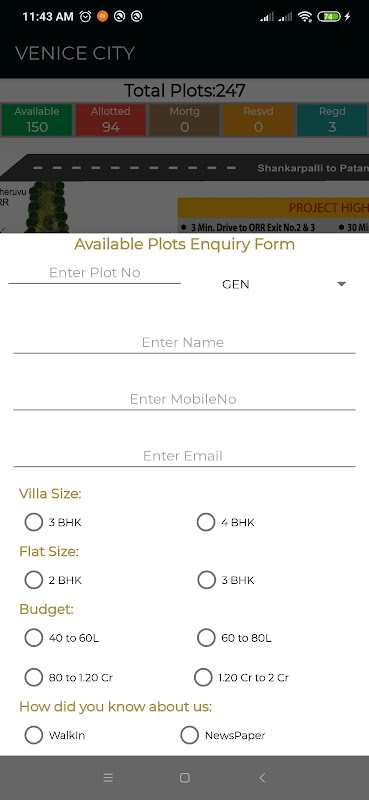Focus the Enter MobileNo field
Viewport: 369px width, 800px height.
click(184, 399)
